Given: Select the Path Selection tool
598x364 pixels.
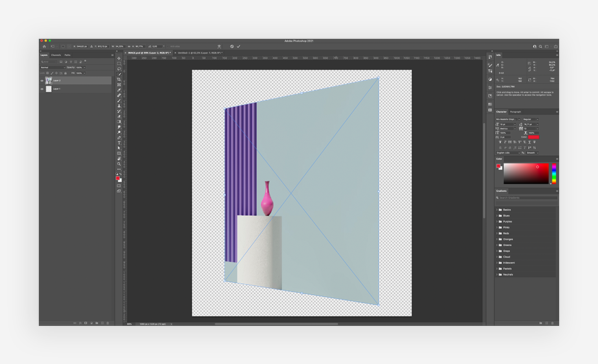Looking at the screenshot, I should click(x=119, y=148).
